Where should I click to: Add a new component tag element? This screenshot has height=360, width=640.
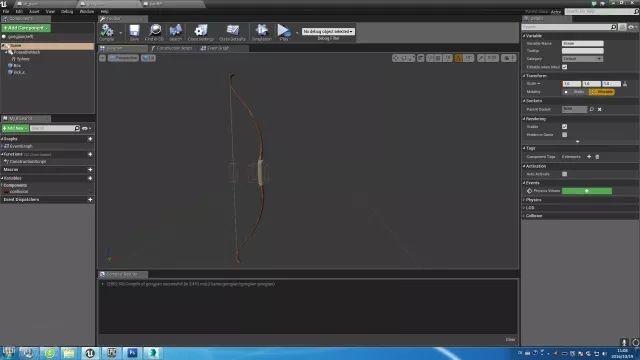click(589, 157)
